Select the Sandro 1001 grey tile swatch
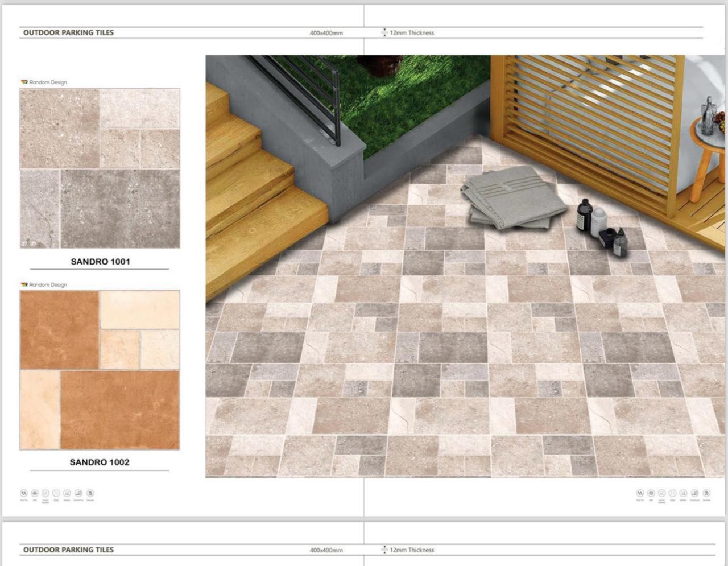The width and height of the screenshot is (728, 566). pos(100,168)
